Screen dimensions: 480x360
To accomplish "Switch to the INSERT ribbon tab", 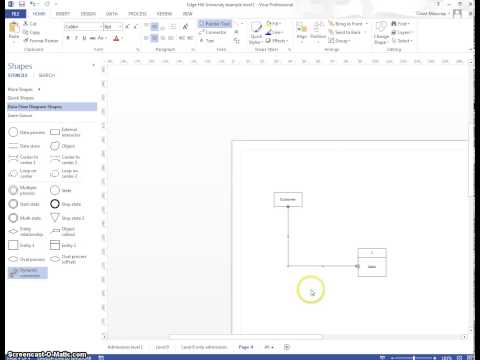I will [x=63, y=14].
